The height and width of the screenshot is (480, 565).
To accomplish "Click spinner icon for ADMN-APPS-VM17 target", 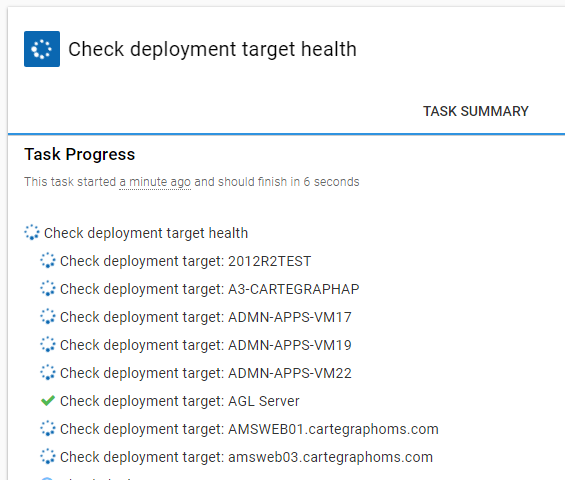I will (x=48, y=316).
